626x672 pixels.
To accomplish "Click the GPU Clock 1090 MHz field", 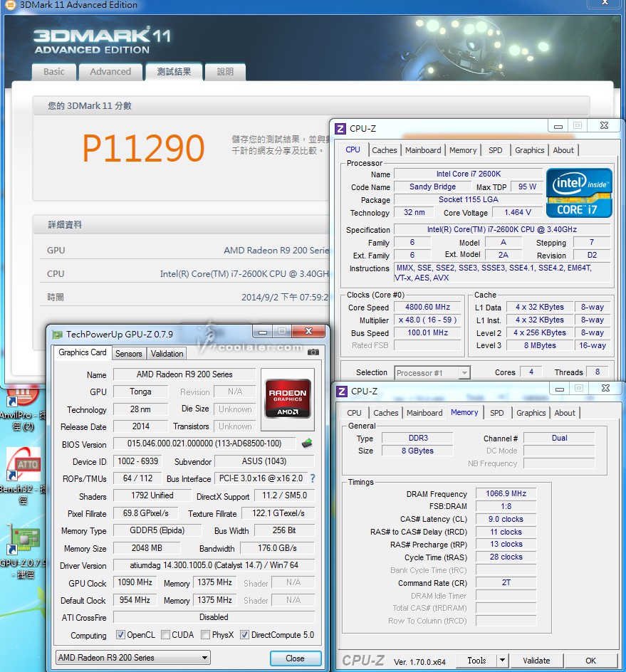I will (x=135, y=582).
